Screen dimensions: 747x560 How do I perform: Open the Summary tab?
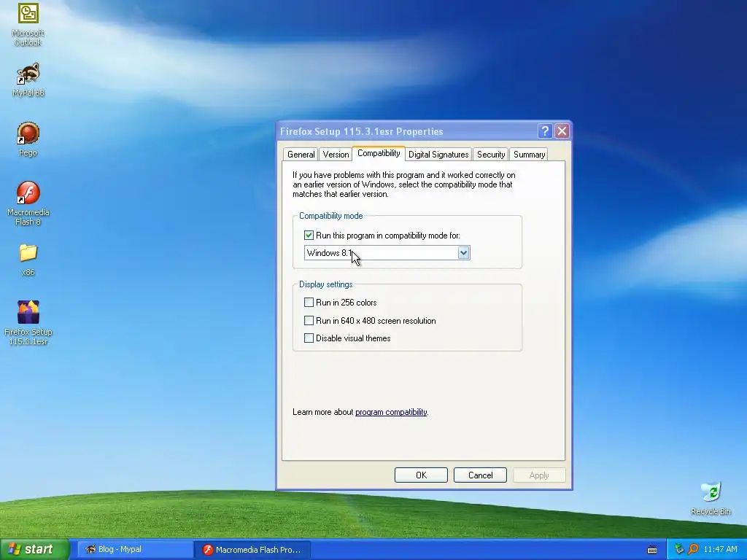(529, 155)
